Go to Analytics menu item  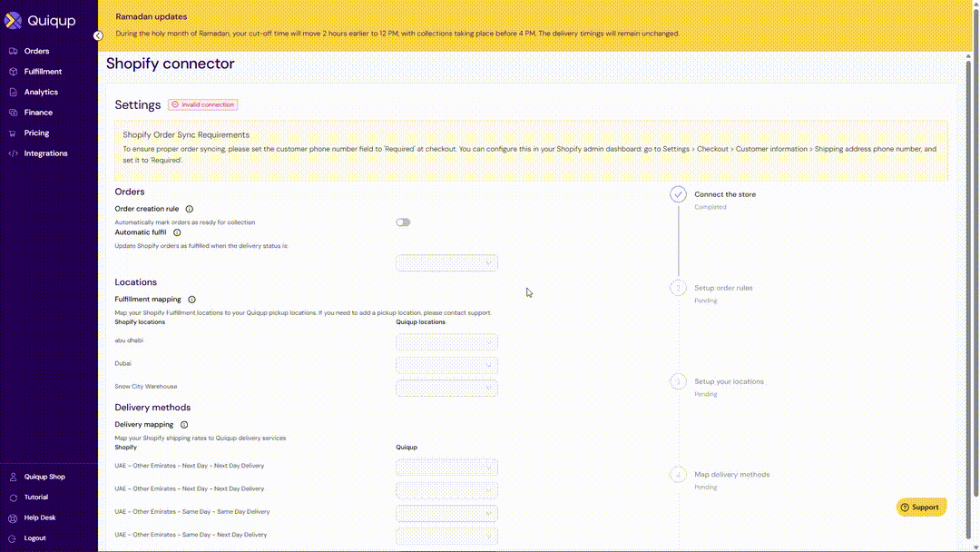point(41,92)
